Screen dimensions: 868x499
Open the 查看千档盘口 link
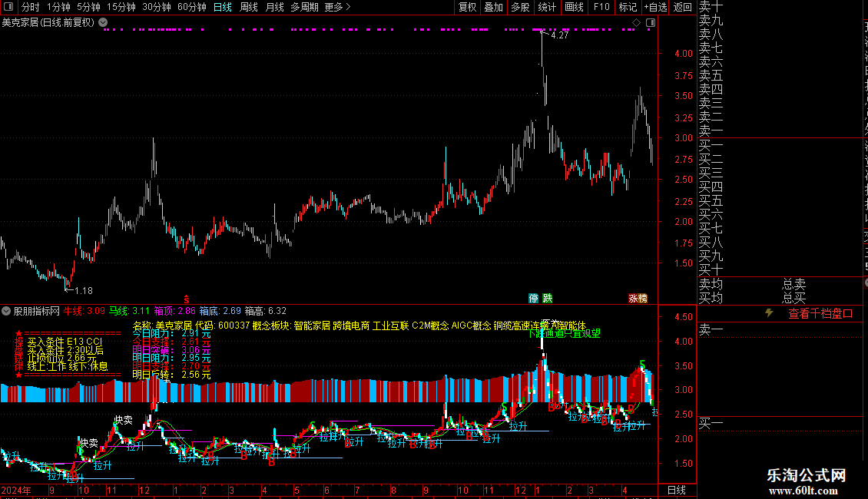click(820, 314)
